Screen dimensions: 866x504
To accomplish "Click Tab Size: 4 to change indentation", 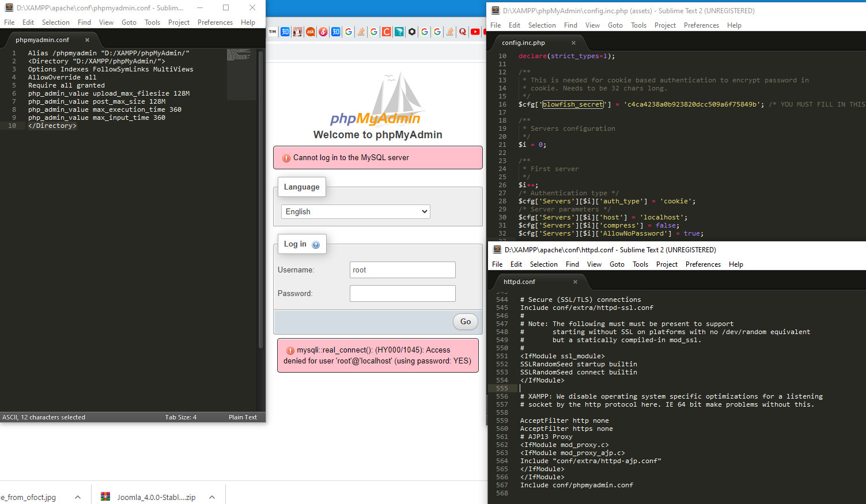I will (180, 416).
